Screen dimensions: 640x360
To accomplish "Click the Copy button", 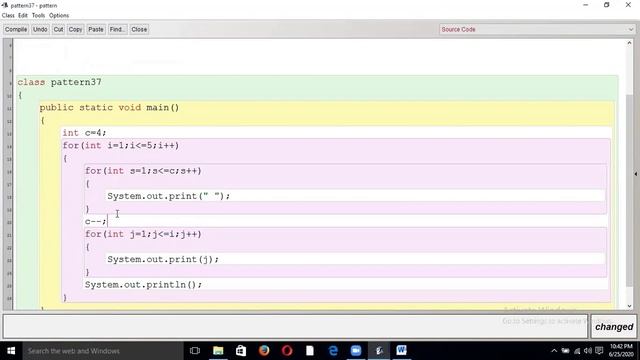I will tap(75, 29).
